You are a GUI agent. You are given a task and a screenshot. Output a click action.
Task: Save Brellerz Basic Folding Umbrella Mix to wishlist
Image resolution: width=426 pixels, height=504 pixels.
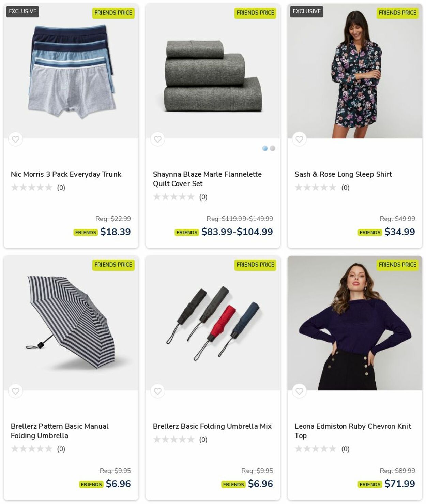coord(157,391)
